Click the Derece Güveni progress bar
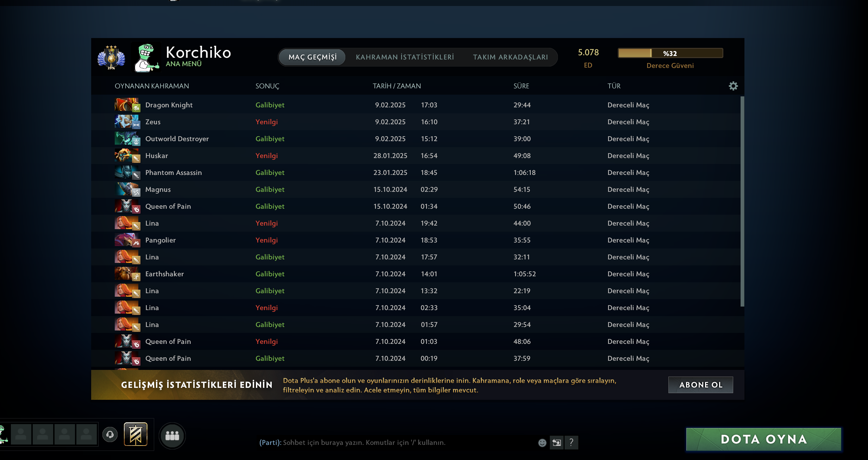Screen dimensions: 868x460 pyautogui.click(x=670, y=53)
